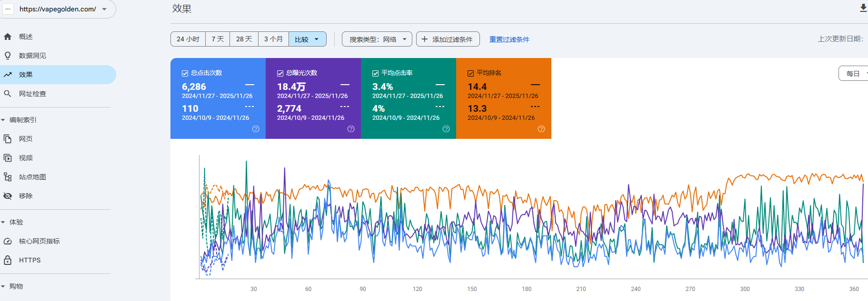Click the download export icon
868x301 pixels.
[863, 8]
